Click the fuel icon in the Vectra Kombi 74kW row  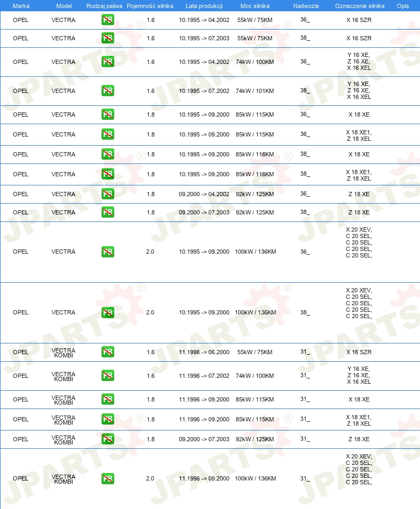pyautogui.click(x=107, y=376)
